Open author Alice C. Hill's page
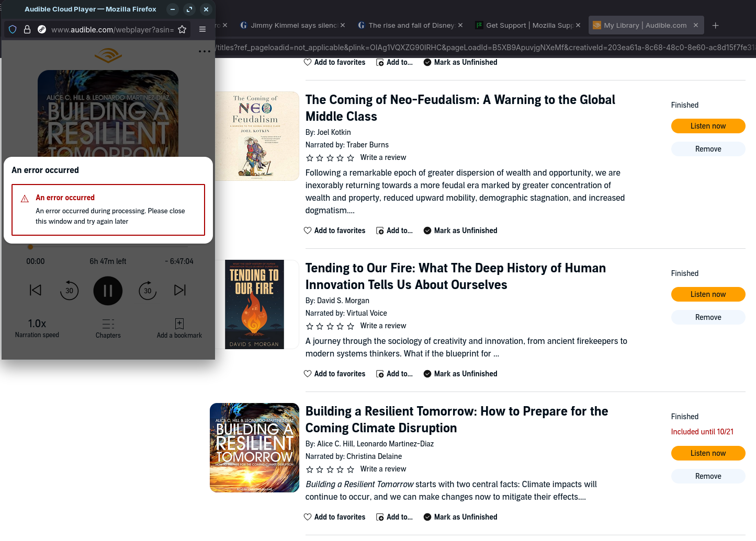 click(335, 444)
